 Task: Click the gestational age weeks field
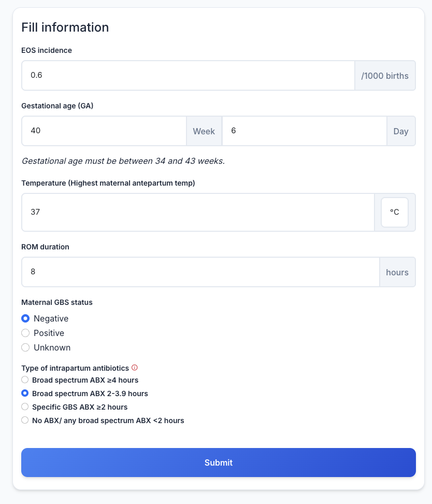(x=104, y=131)
